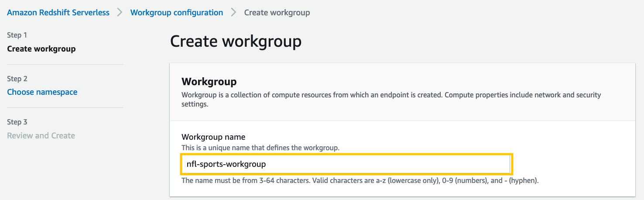Click the Create workgroup breadcrumb text

pyautogui.click(x=277, y=13)
